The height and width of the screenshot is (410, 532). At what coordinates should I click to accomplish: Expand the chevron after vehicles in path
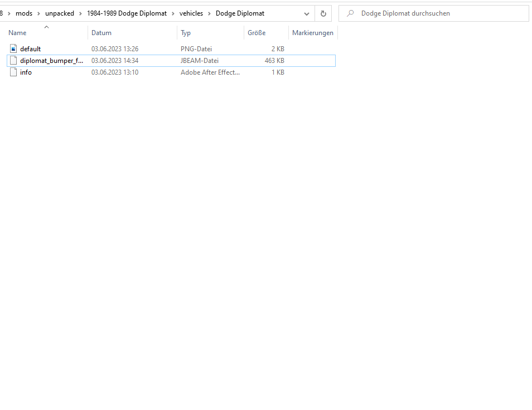click(209, 13)
